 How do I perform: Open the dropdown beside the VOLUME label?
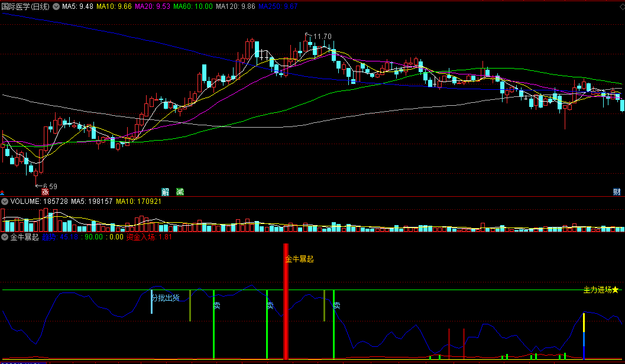click(5, 201)
